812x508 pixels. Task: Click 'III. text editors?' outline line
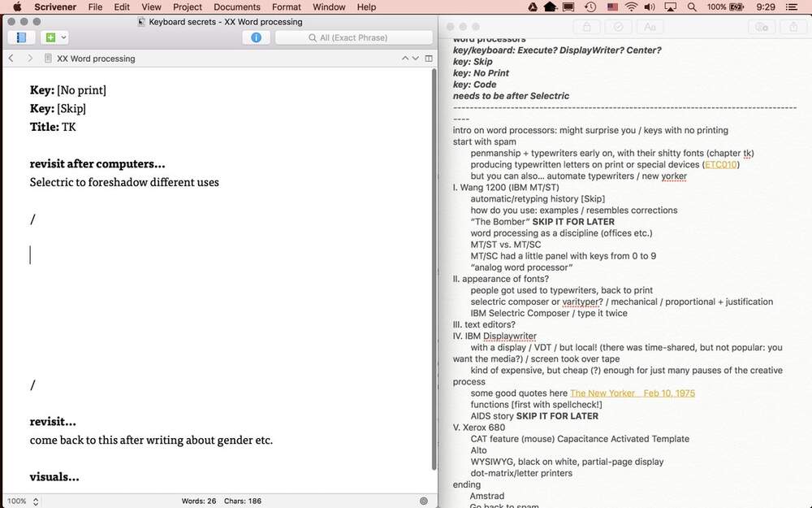(484, 324)
